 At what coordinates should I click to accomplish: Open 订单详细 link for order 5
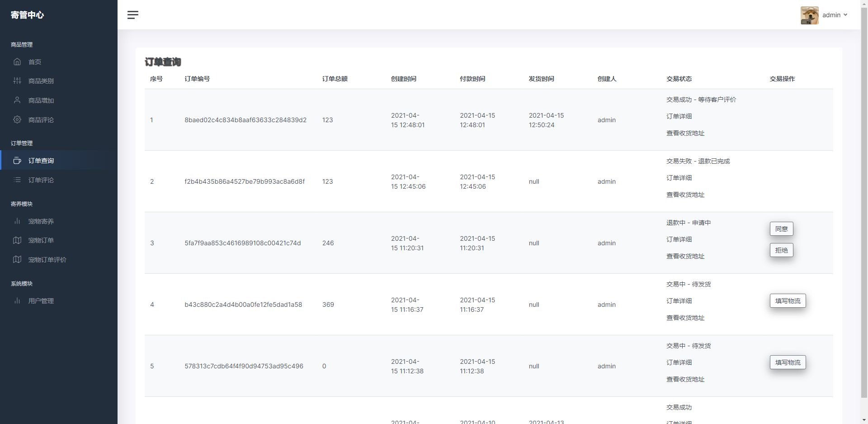(679, 362)
